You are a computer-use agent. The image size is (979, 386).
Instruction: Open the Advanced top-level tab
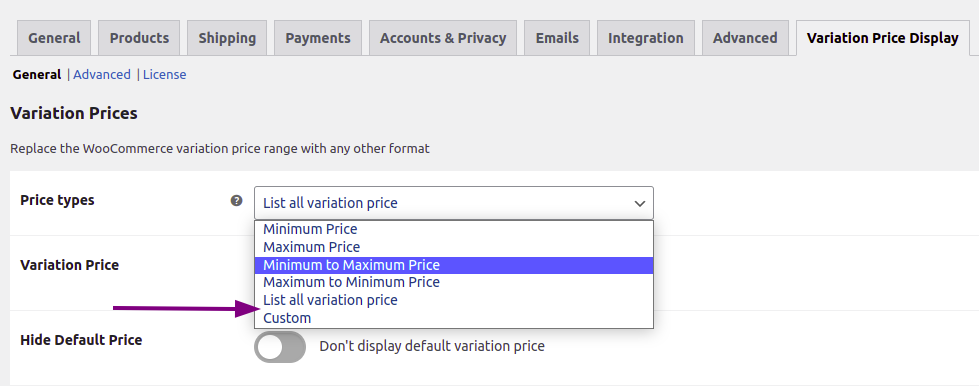(745, 38)
